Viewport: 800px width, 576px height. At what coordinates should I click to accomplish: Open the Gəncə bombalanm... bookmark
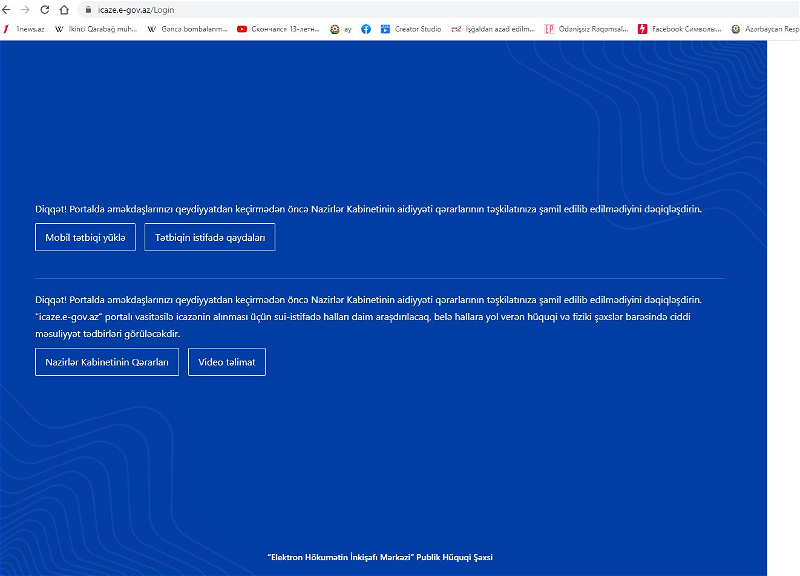187,29
